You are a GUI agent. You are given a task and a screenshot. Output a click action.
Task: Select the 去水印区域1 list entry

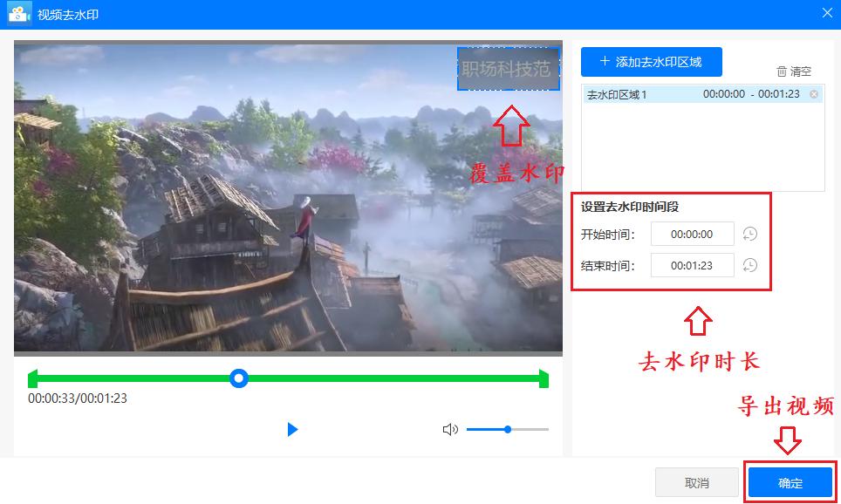[x=689, y=94]
